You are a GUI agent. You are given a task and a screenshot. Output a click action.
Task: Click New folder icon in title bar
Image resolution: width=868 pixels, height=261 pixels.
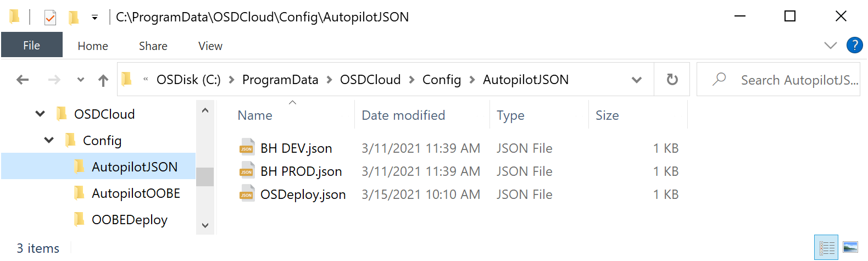tap(73, 18)
